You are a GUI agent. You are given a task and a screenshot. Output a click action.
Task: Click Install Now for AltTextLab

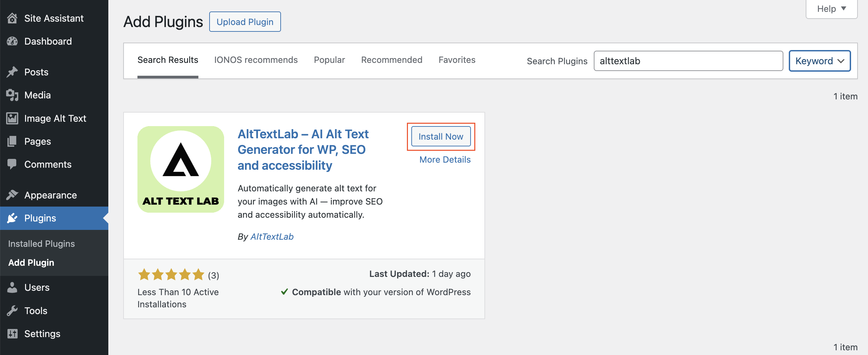point(441,137)
